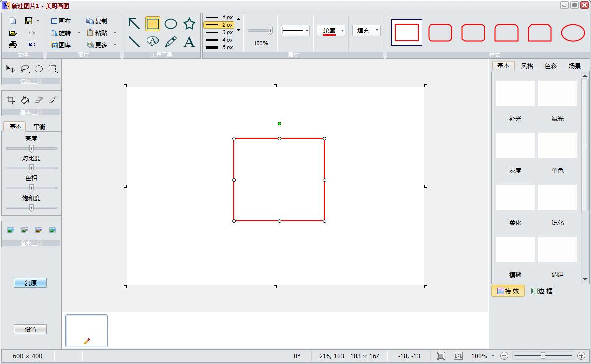
Task: Expand the 轮廓 outline color dropdown
Action: click(342, 31)
